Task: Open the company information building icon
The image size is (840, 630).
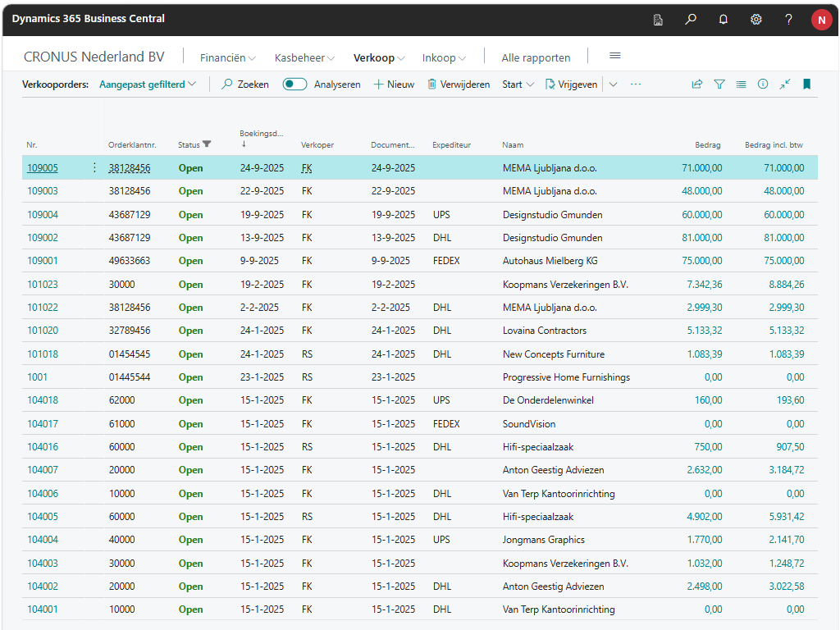Action: (x=658, y=20)
